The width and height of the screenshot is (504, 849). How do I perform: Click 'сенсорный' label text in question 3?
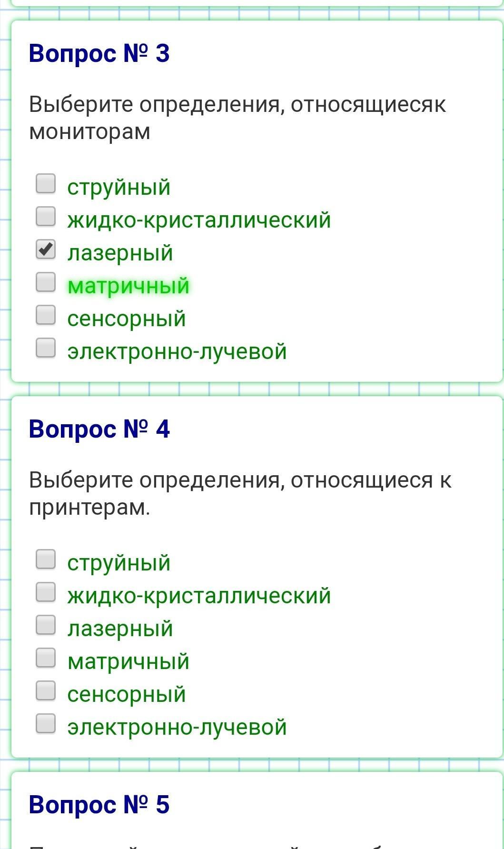point(126,319)
